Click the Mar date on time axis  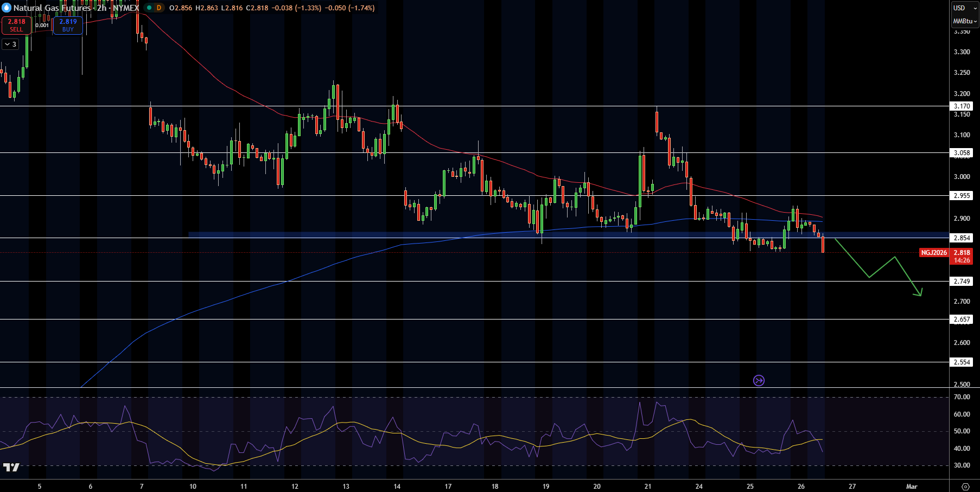912,487
